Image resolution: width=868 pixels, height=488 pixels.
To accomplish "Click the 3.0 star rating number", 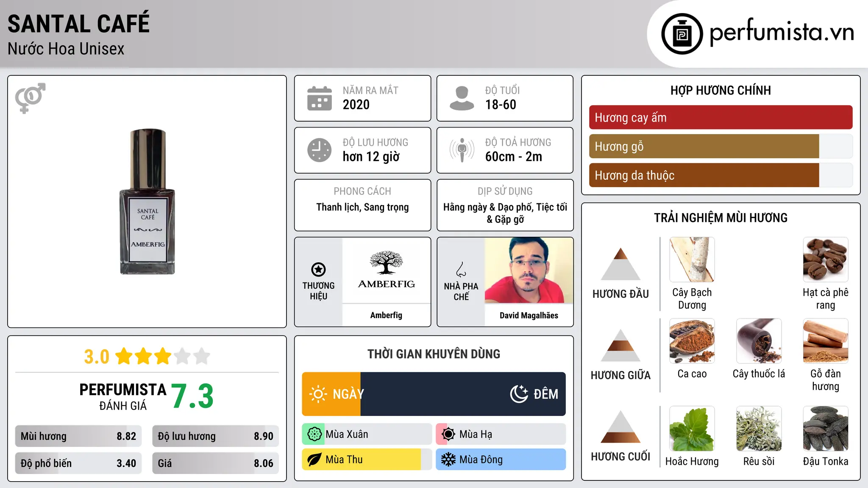I will click(97, 357).
